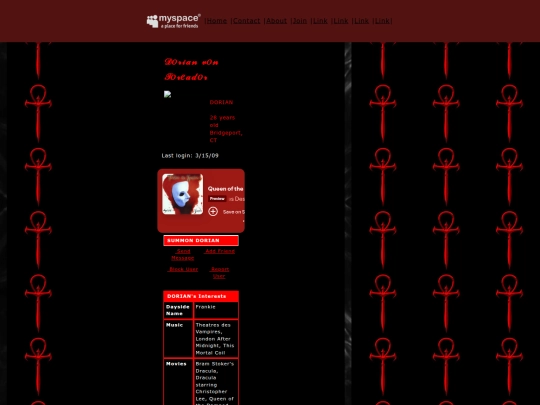This screenshot has height=405, width=540.
Task: Click the gothic-script profile title at the top
Action: (x=191, y=69)
